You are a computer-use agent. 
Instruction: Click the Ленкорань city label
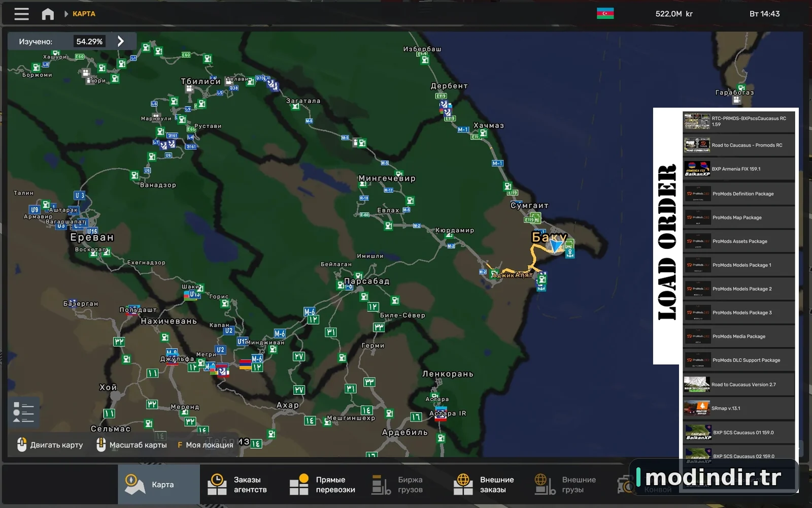point(448,374)
